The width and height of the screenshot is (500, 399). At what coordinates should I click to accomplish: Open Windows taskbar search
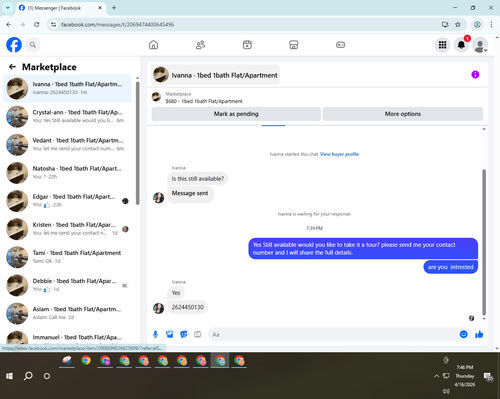[28, 376]
